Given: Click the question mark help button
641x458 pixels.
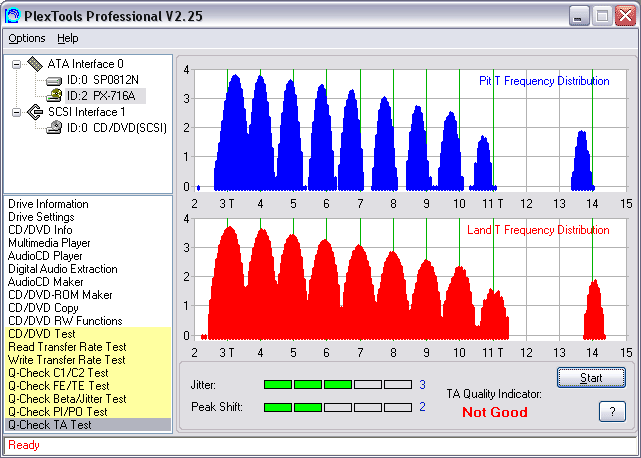Looking at the screenshot, I should 612,411.
